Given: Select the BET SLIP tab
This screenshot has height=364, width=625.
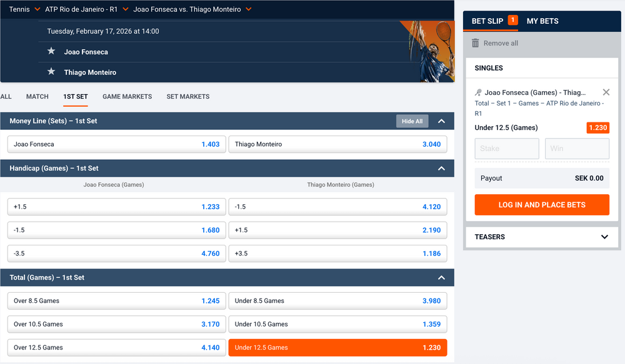Looking at the screenshot, I should tap(487, 21).
